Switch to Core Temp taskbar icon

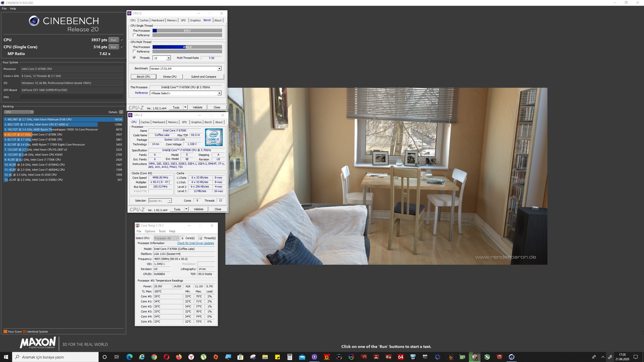[475, 357]
